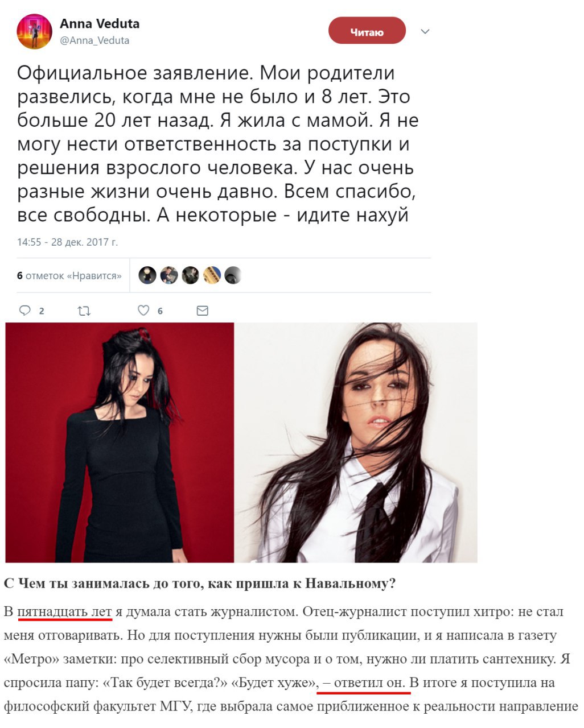Open the photo with white shirt and tie
Viewport: 584px width, 728px height.
(x=356, y=442)
